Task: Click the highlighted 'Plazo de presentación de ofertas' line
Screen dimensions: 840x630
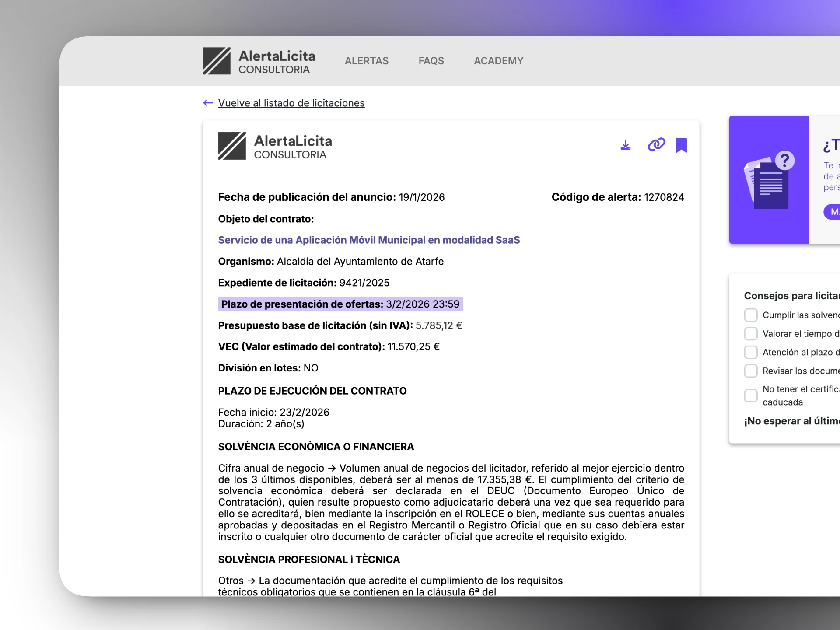Action: pyautogui.click(x=340, y=304)
